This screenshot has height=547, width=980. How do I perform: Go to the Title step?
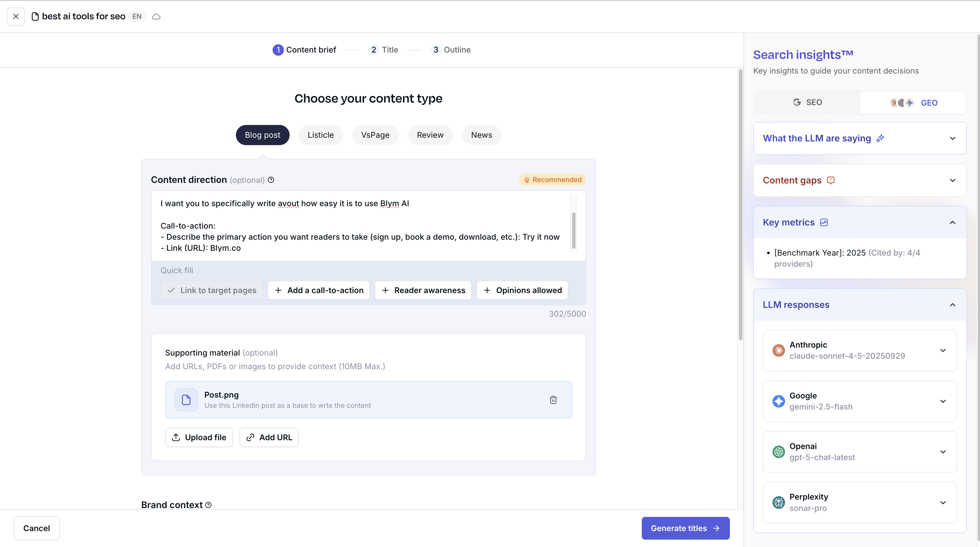tap(384, 50)
